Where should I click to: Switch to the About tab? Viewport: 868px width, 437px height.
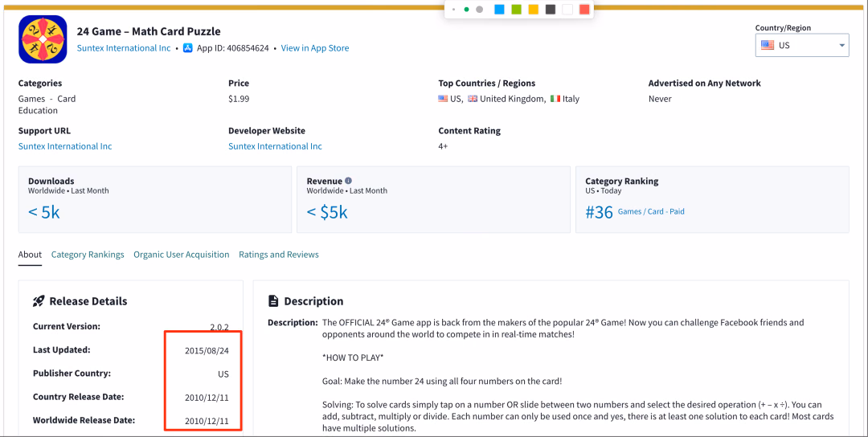click(x=30, y=255)
